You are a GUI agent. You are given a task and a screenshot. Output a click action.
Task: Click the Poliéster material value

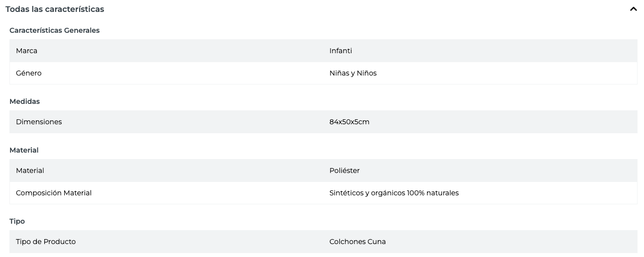pos(344,171)
